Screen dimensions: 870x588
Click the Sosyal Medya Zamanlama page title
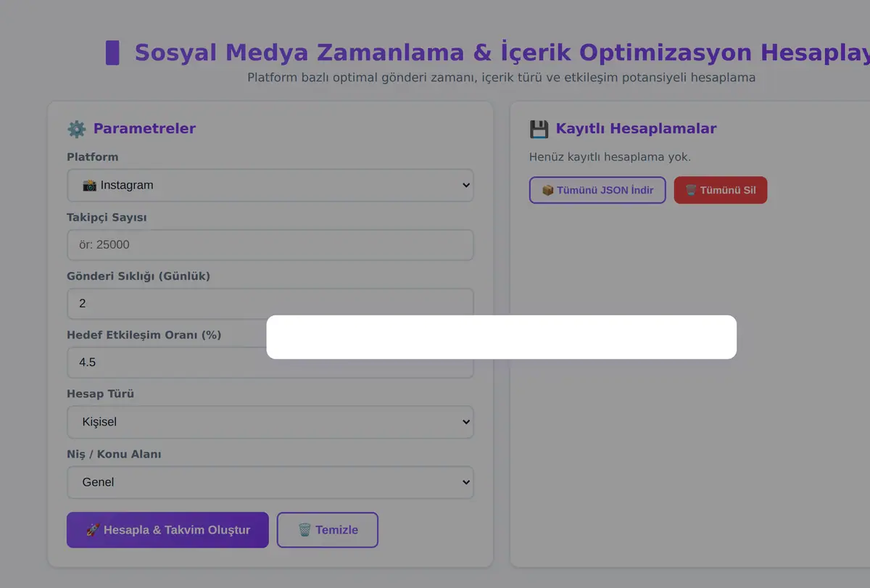502,53
